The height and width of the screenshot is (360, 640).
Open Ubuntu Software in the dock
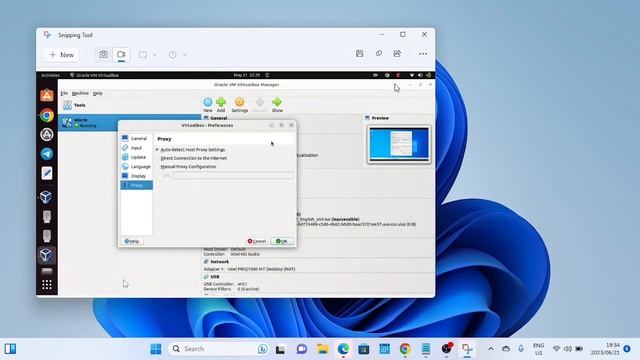coord(47,96)
